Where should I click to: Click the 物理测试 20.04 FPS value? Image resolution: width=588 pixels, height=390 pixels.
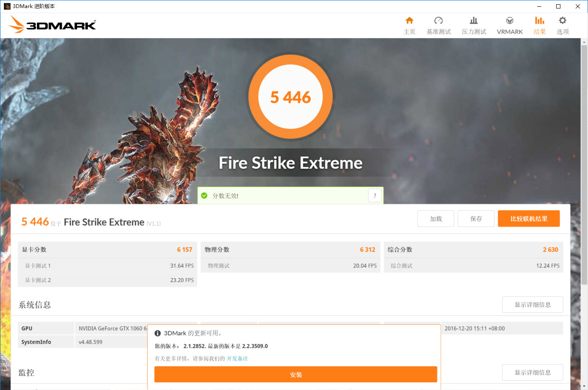[365, 266]
